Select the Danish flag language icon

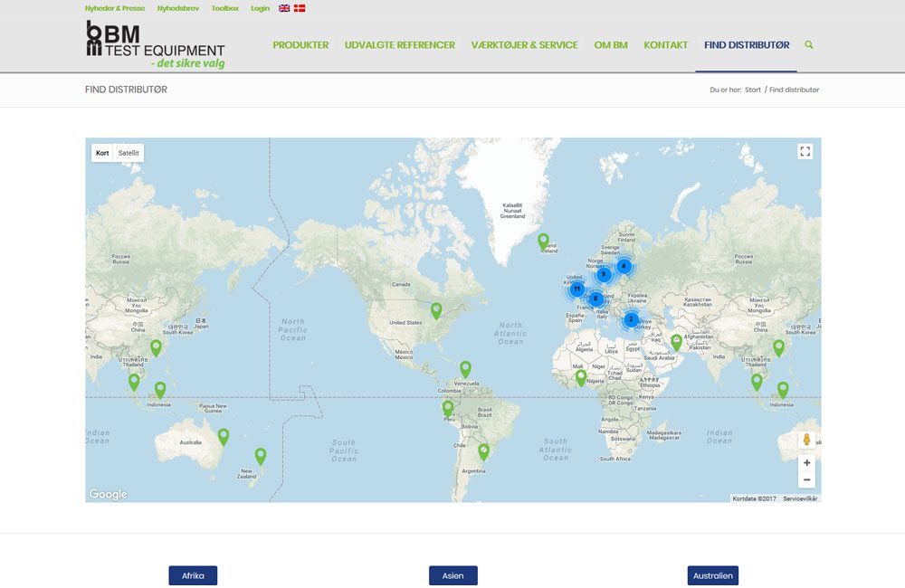[x=300, y=8]
